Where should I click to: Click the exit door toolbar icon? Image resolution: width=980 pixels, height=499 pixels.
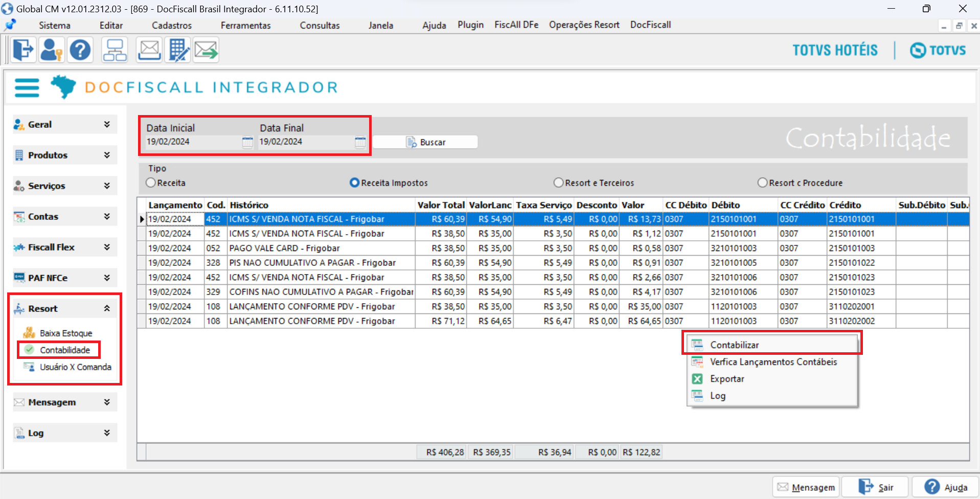23,50
